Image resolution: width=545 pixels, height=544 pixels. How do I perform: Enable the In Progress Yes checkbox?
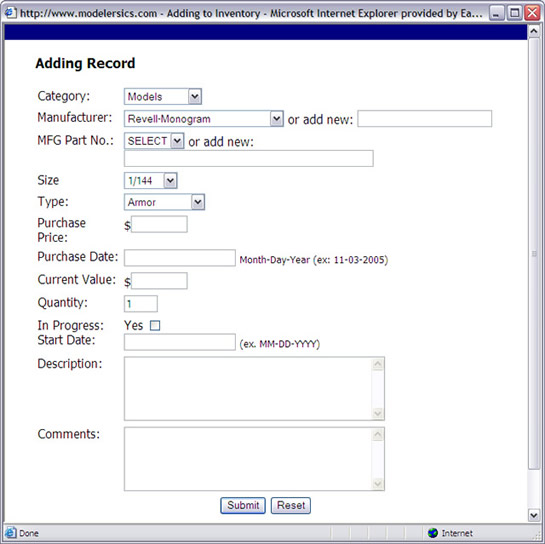click(155, 326)
